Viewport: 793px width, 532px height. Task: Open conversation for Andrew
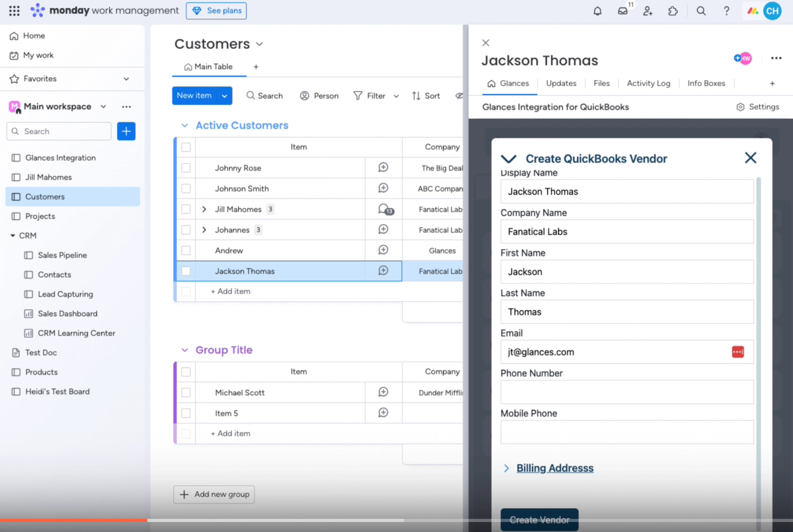(383, 250)
